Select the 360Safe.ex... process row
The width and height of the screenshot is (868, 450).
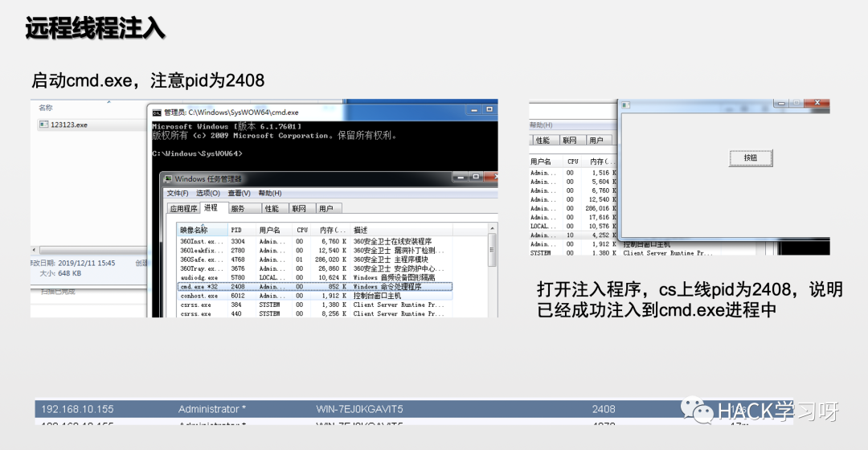pos(314,260)
